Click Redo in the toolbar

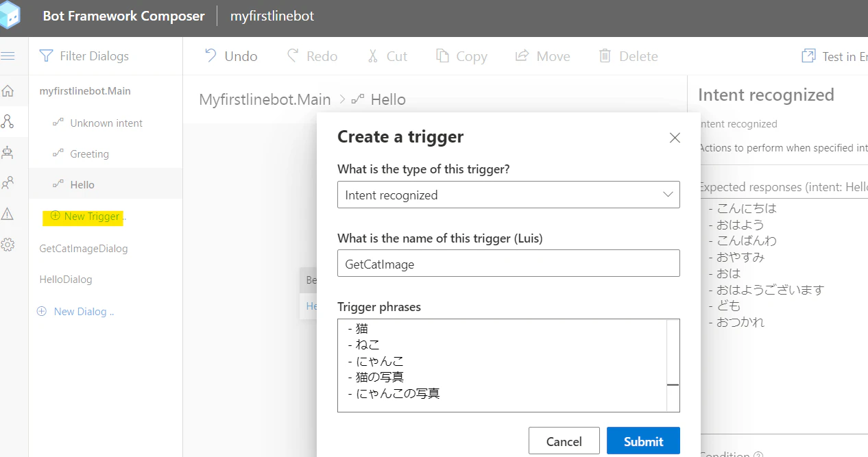(312, 56)
